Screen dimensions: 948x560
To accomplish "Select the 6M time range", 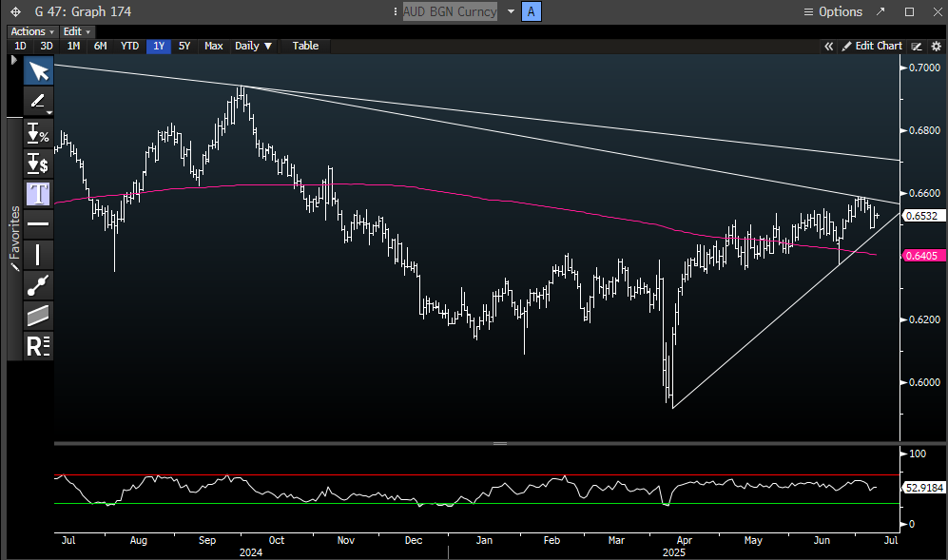I will click(x=100, y=46).
